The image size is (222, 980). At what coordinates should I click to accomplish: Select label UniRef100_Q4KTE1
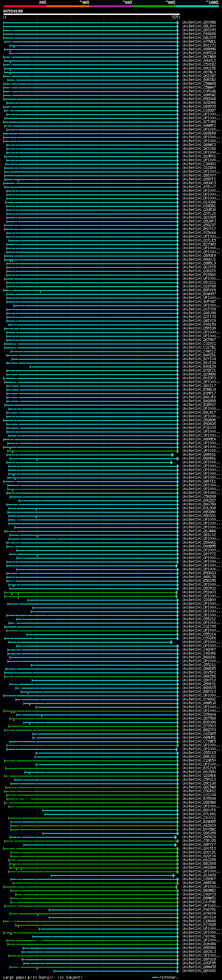click(199, 481)
